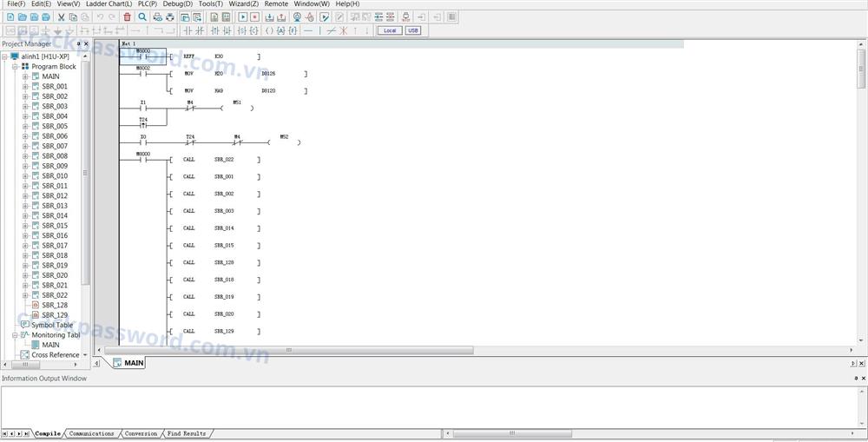Open the Ladder Chart(L) menu
This screenshot has height=442, width=868.
108,4
